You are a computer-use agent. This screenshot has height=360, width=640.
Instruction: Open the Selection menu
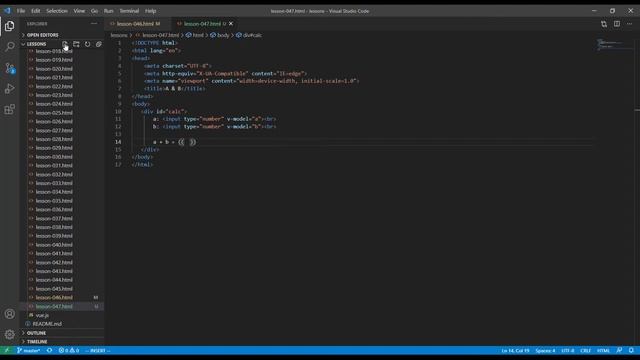57,11
